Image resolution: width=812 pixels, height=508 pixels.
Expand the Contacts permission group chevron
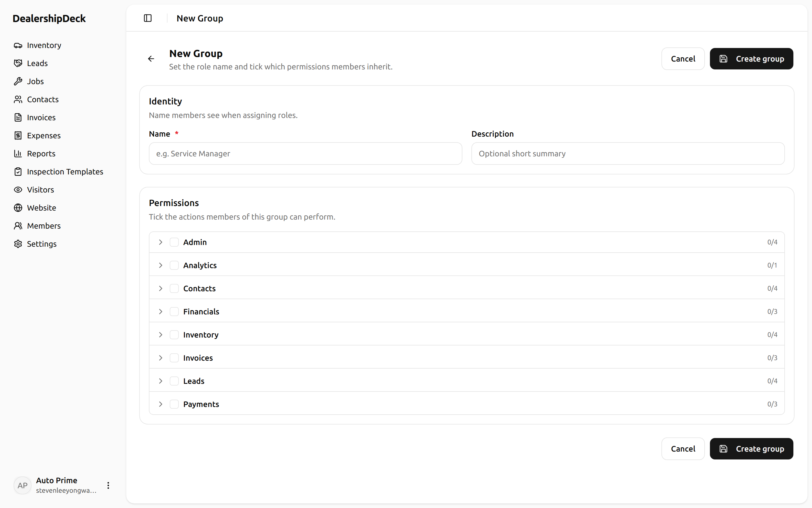point(160,289)
